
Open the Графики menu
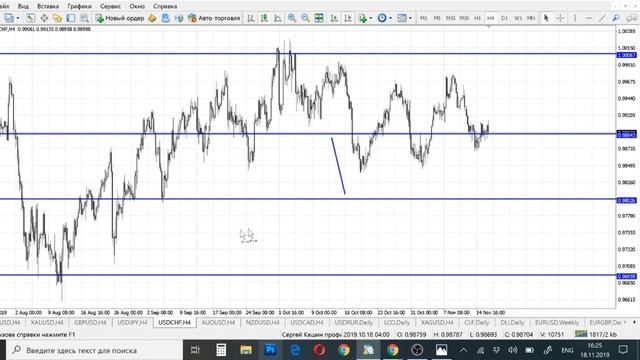pyautogui.click(x=80, y=6)
